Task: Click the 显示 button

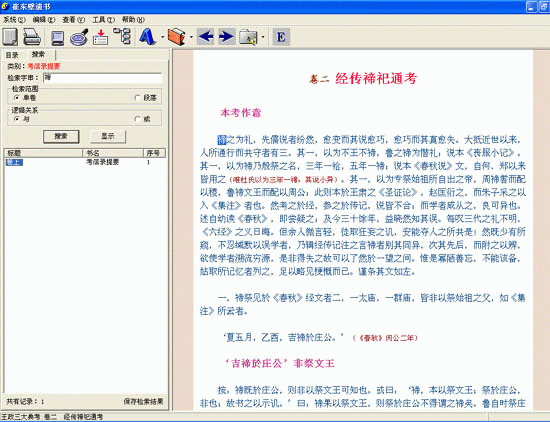Action: coord(108,136)
